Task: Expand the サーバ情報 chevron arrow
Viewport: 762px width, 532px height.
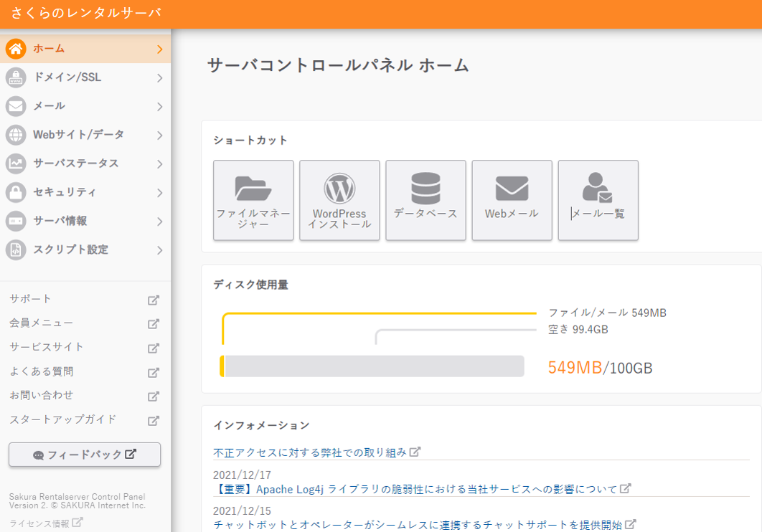Action: point(160,222)
